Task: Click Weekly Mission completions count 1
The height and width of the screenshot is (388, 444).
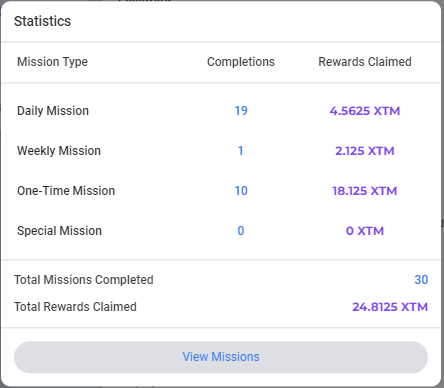Action: 240,151
